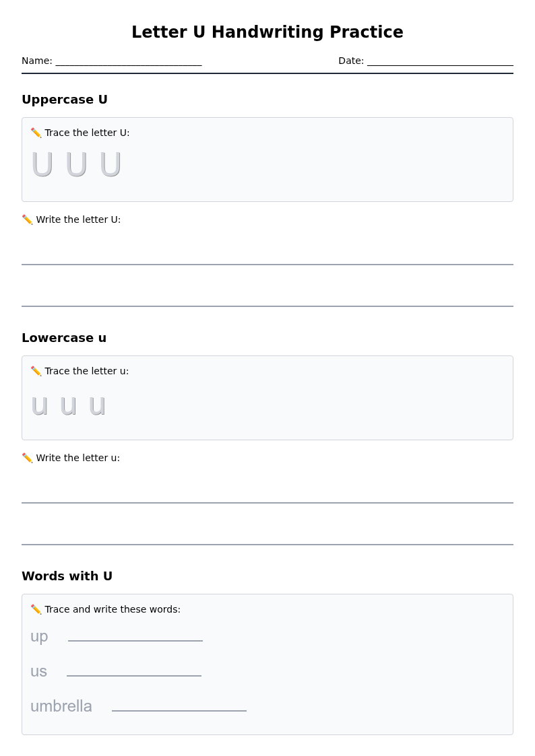Click the pencil icon beside 'Trace the letter u:' lowercase
Viewport: 535px width, 756px height.
click(36, 371)
